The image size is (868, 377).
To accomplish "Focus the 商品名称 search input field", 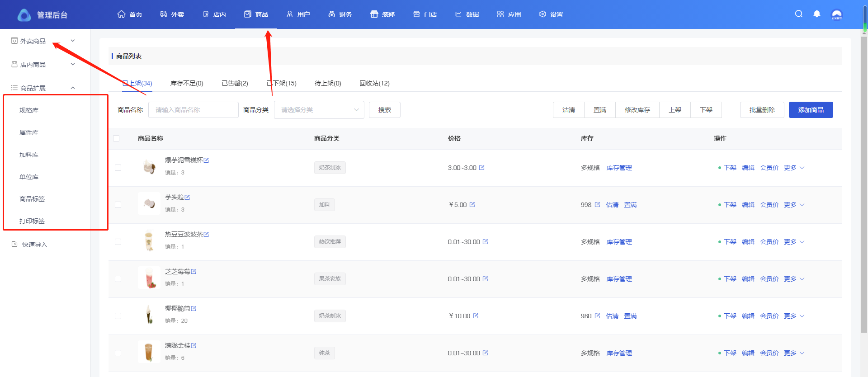I will point(193,110).
